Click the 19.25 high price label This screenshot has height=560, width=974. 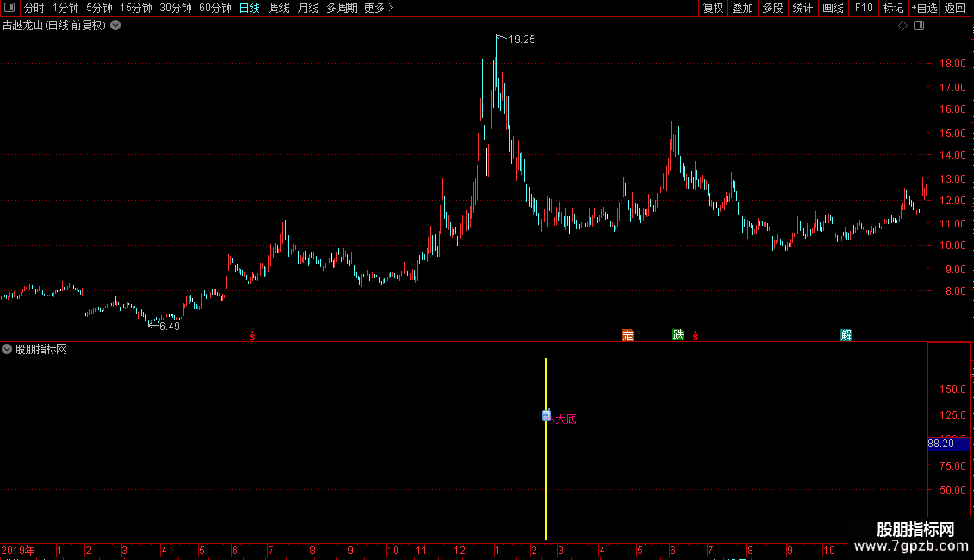pos(521,40)
